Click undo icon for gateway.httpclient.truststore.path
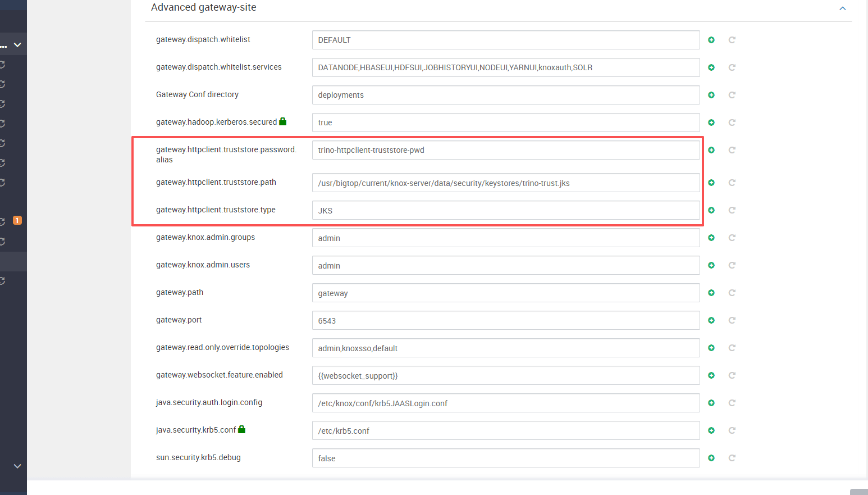The height and width of the screenshot is (495, 868). tap(732, 183)
